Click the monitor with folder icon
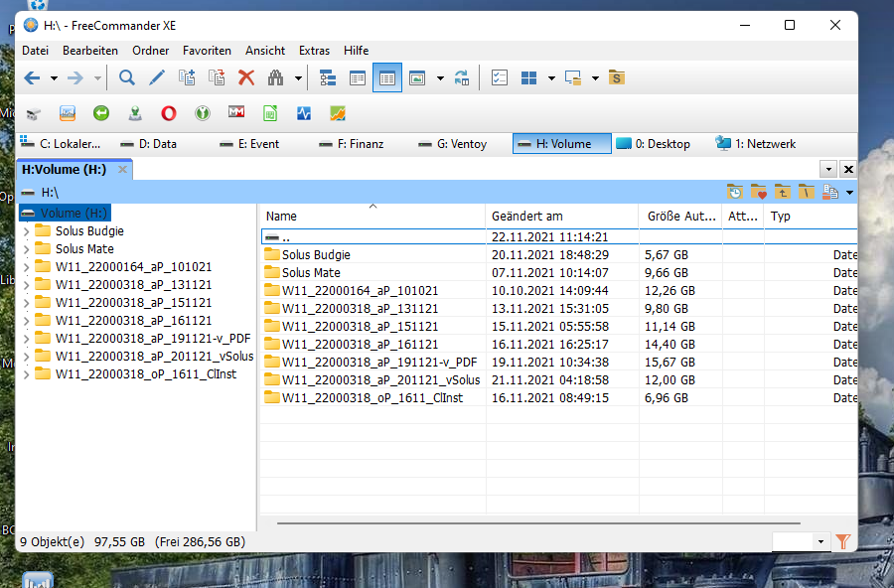This screenshot has height=588, width=894. point(573,77)
